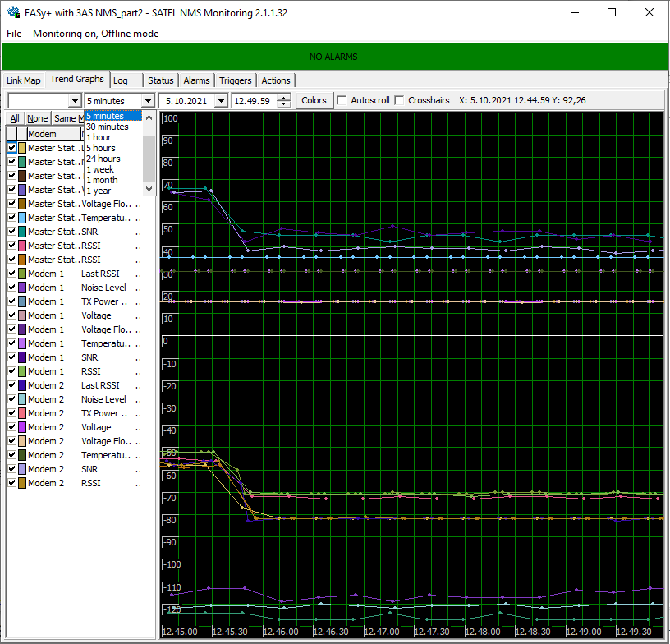
Task: Click the time field showing 12.49.59
Action: point(255,101)
